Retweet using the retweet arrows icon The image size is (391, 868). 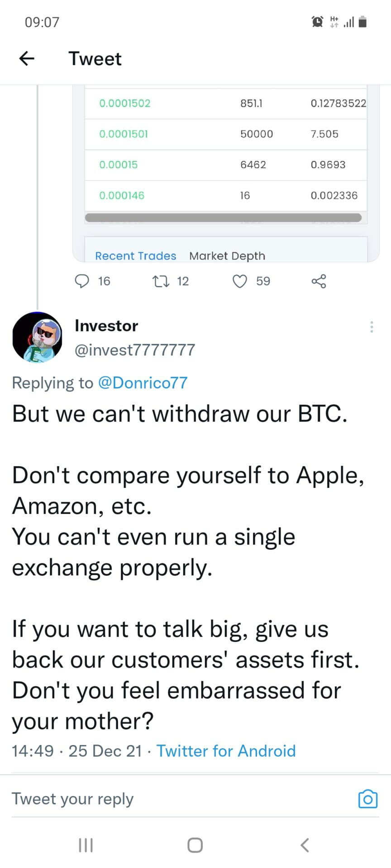[x=161, y=281]
